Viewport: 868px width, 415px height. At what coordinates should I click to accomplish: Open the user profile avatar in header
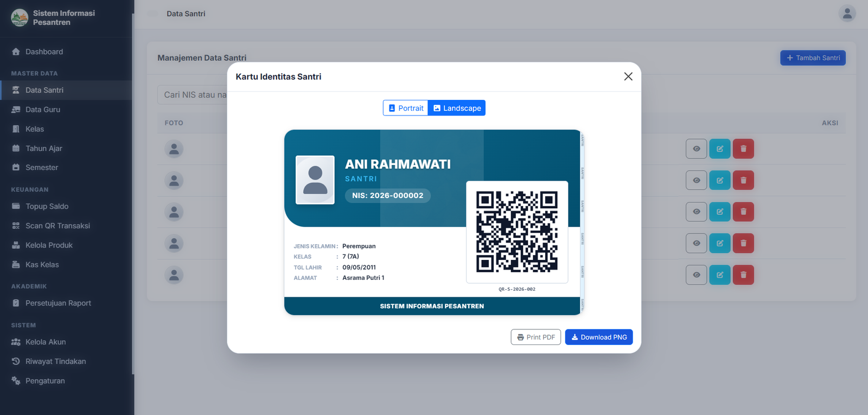(847, 13)
